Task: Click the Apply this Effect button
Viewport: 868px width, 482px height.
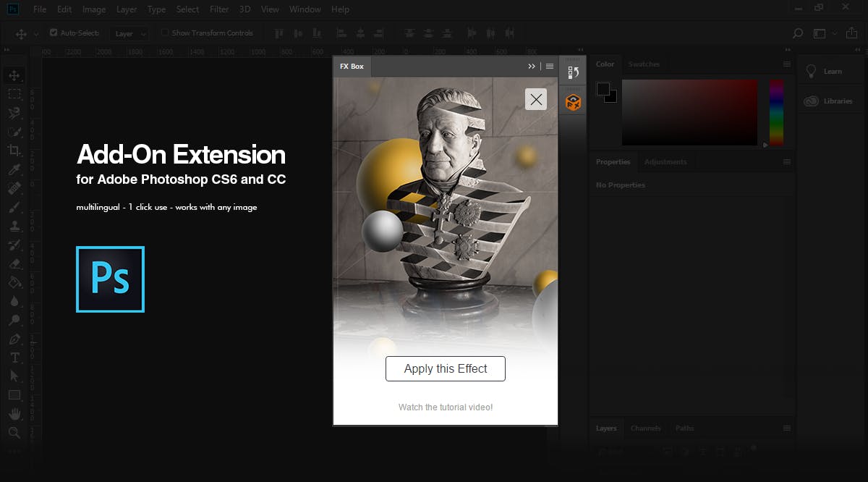Action: pyautogui.click(x=445, y=368)
